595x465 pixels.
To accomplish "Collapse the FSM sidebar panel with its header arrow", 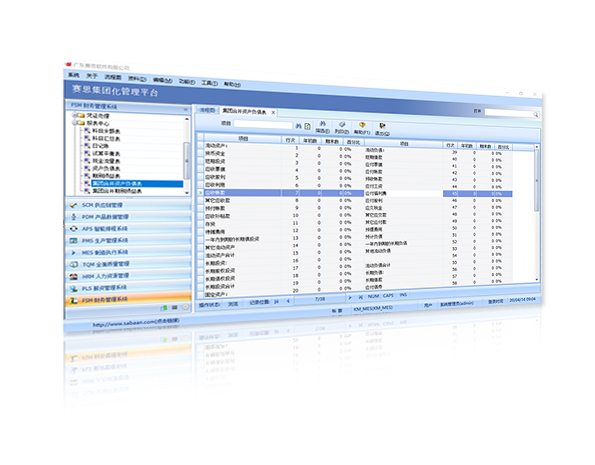I will point(186,109).
